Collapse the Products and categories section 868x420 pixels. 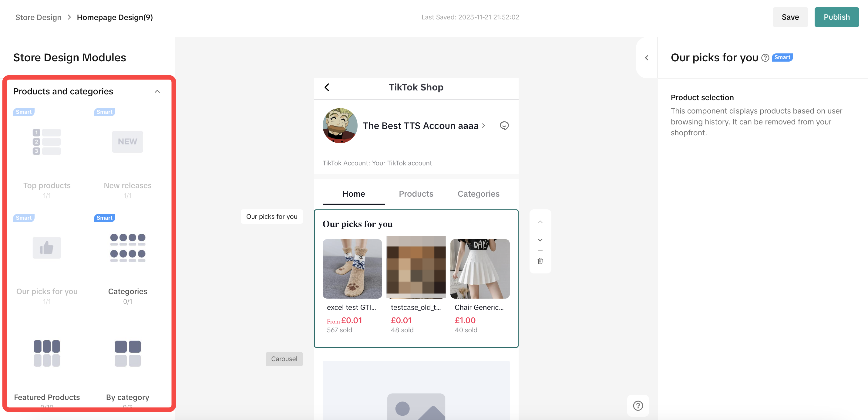(x=157, y=91)
